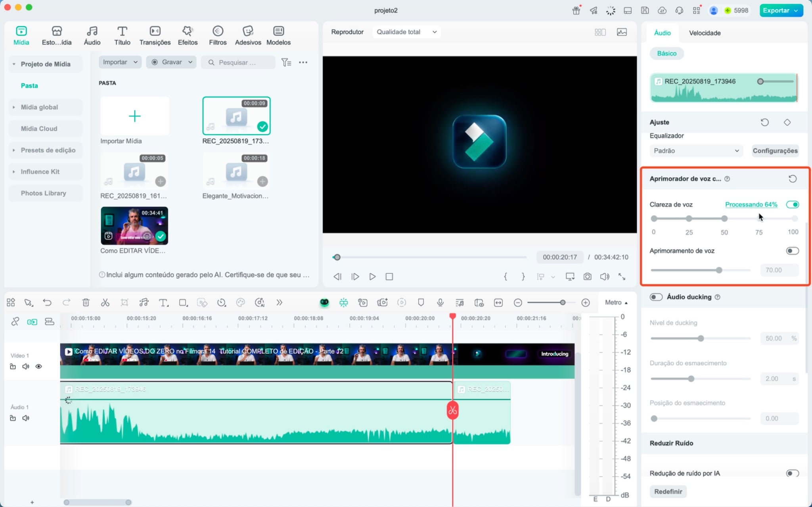Image resolution: width=812 pixels, height=507 pixels.
Task: Enable Redução de ruído por IA
Action: pyautogui.click(x=792, y=473)
